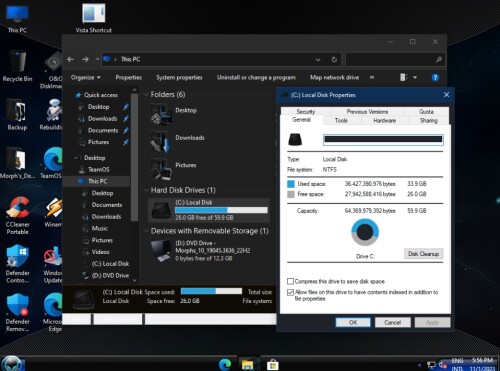Refresh the This PC view
The image size is (500, 371).
click(x=334, y=60)
